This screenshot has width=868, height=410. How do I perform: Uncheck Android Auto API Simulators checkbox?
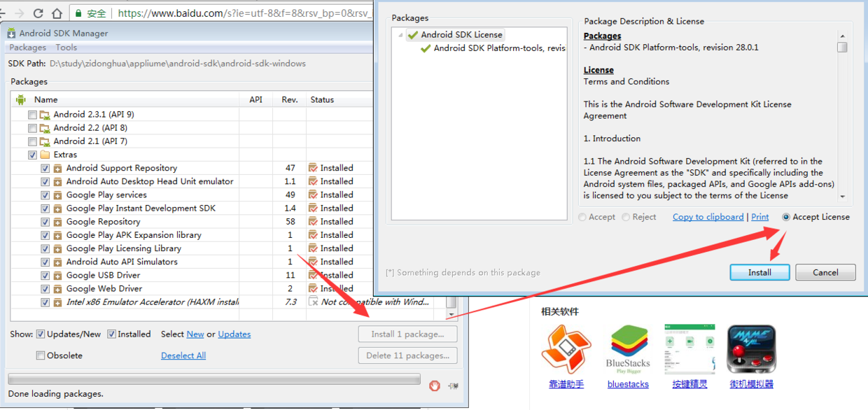[45, 262]
